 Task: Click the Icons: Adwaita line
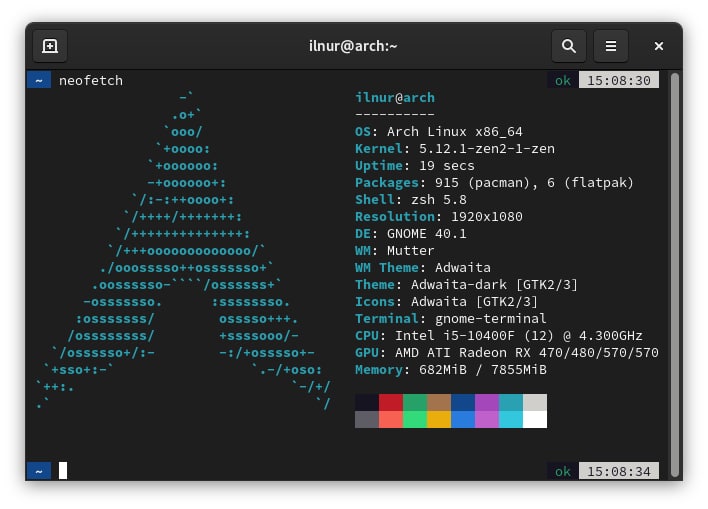pyautogui.click(x=447, y=302)
